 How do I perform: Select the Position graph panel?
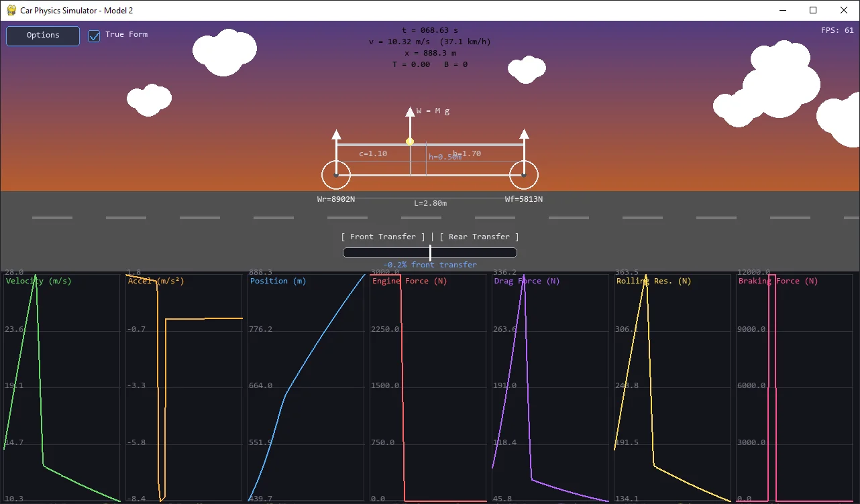306,387
